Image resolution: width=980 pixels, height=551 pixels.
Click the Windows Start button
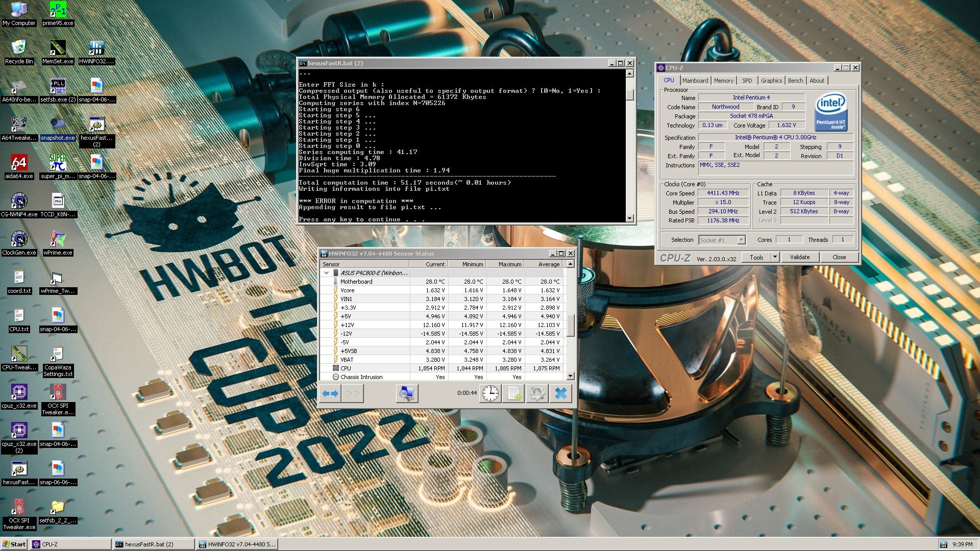(x=14, y=544)
